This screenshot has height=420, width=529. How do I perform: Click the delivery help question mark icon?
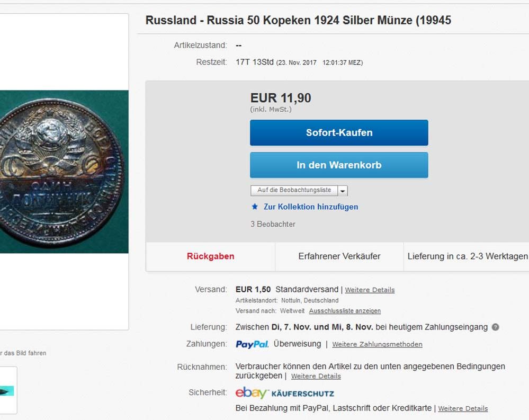[x=495, y=327]
